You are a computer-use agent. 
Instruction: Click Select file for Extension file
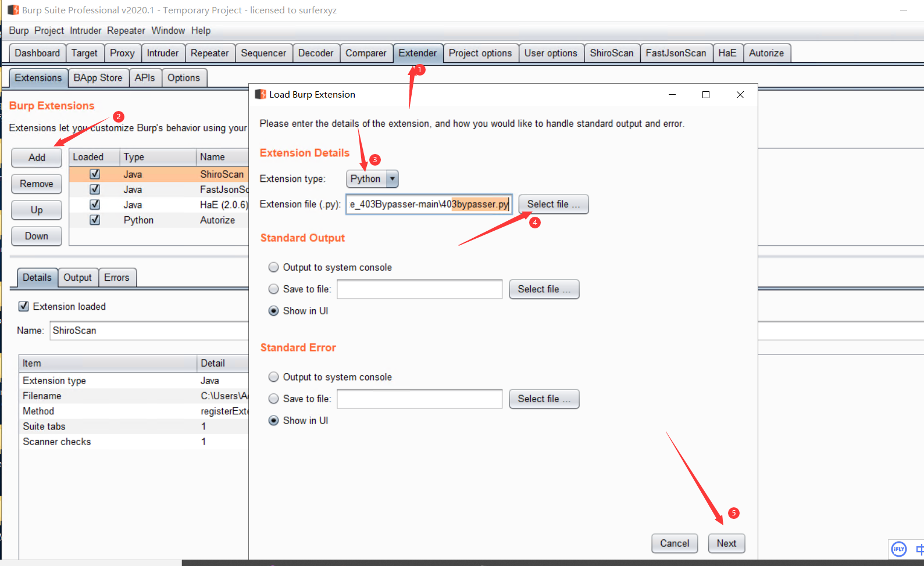coord(554,204)
